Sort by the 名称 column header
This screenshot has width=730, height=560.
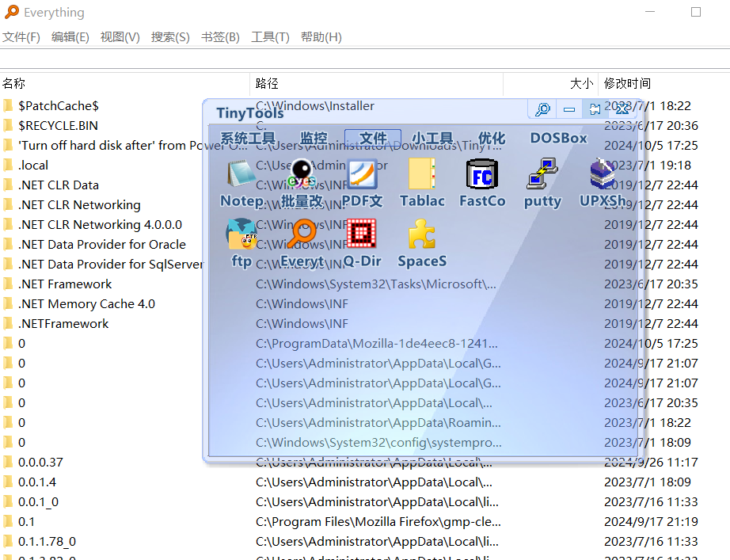click(x=125, y=84)
